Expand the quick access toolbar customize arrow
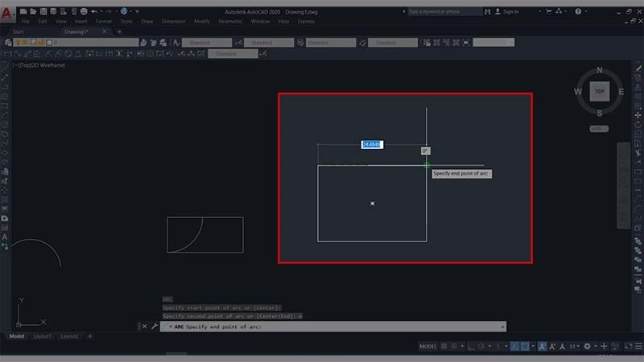Viewport: 644px width, 362px height. pyautogui.click(x=137, y=11)
